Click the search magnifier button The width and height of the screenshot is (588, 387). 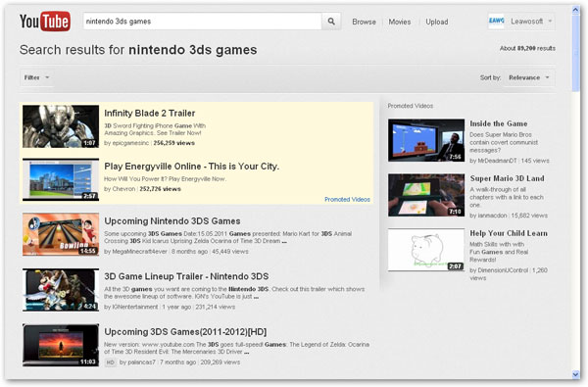[331, 22]
